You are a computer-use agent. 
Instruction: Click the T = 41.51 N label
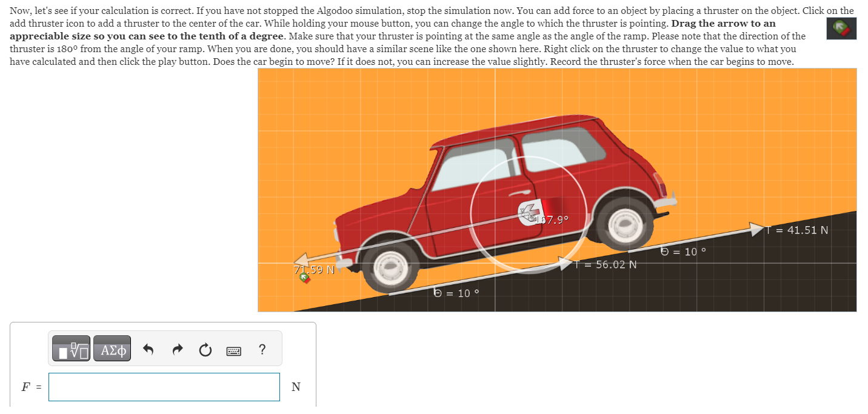pyautogui.click(x=796, y=230)
